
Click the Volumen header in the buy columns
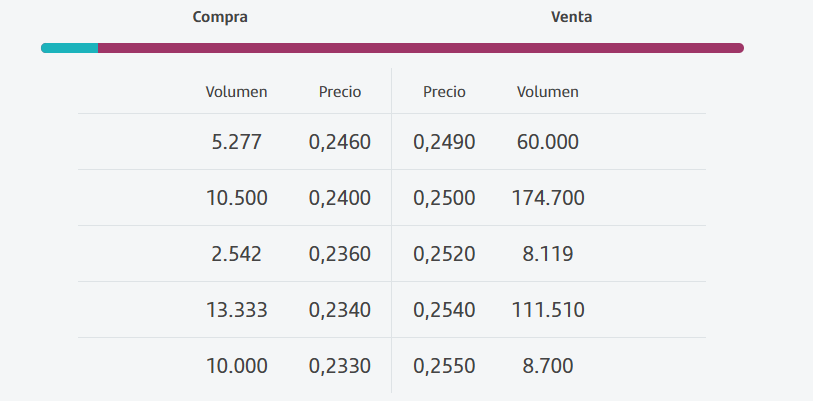tap(236, 92)
